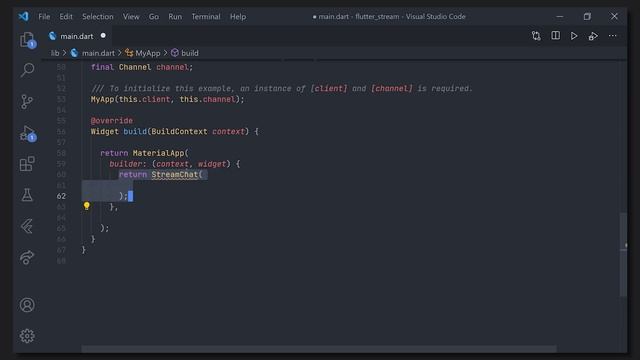Click the lightbulb code action icon

(87, 206)
